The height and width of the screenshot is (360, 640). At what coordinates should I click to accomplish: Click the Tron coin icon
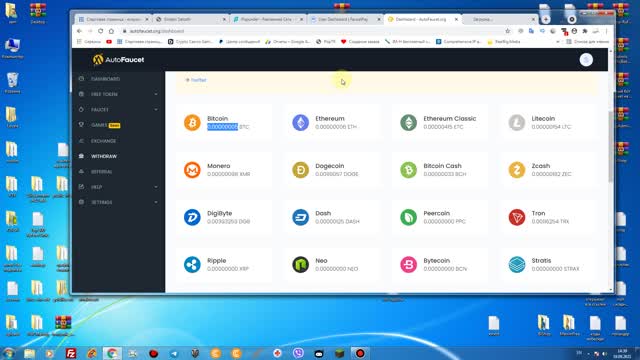pyautogui.click(x=517, y=217)
